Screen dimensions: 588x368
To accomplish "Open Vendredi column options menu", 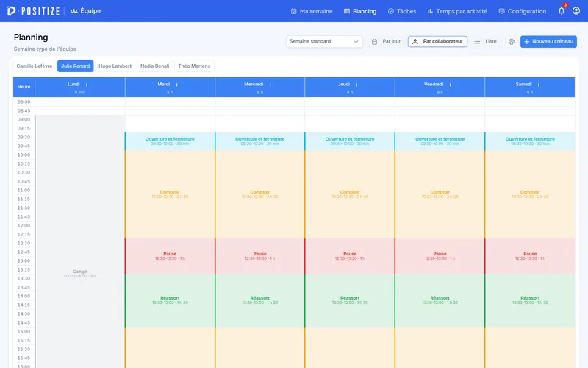I will click(x=451, y=84).
